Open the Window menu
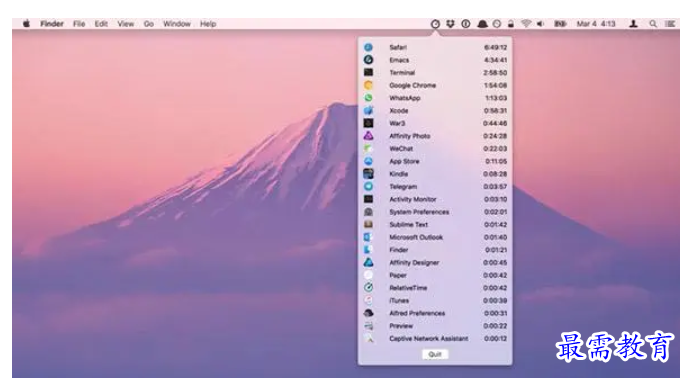680x378 pixels. click(x=177, y=24)
